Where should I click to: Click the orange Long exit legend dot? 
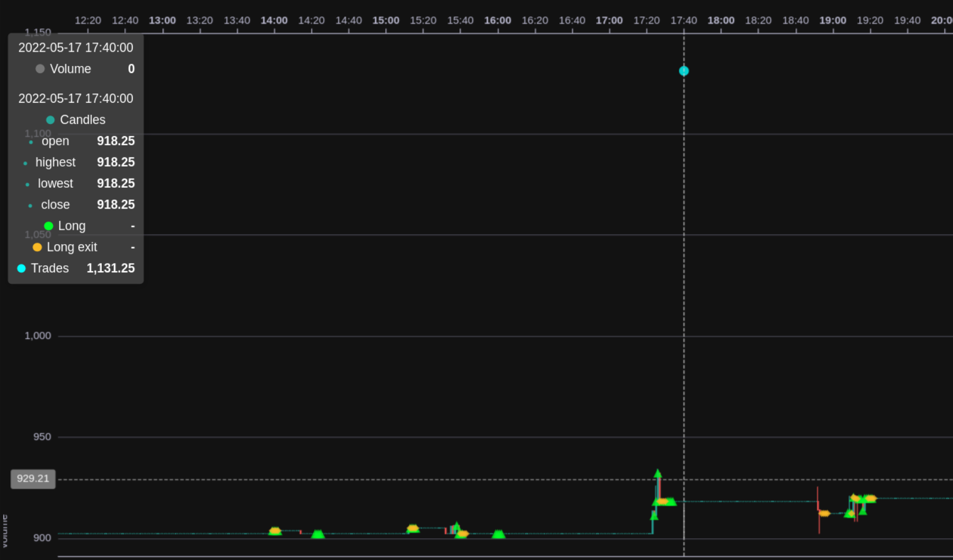pyautogui.click(x=37, y=247)
